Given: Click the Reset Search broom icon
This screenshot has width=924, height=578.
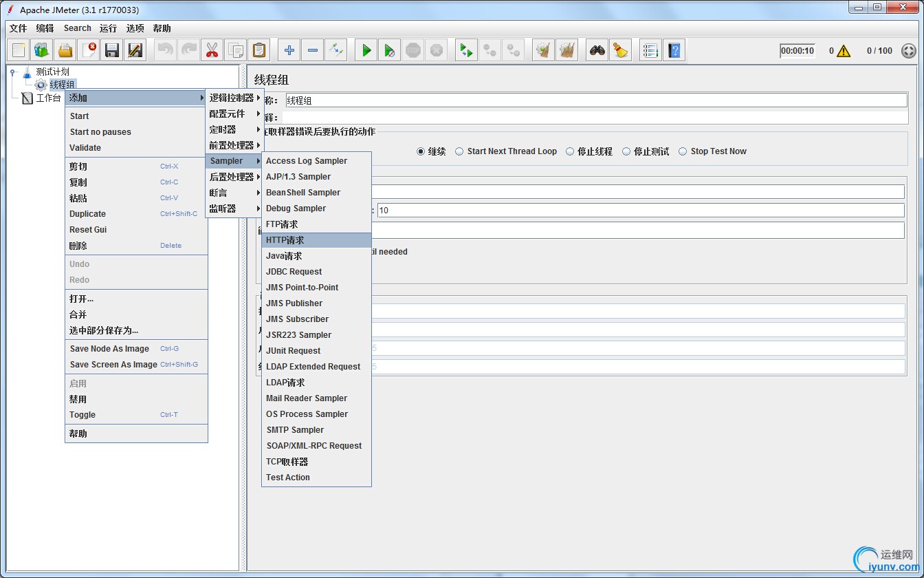Looking at the screenshot, I should [x=621, y=50].
